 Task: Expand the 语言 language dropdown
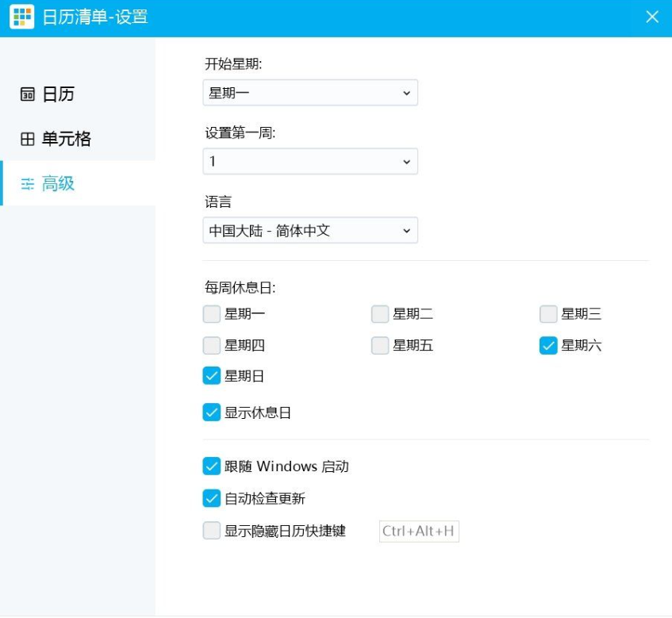(x=310, y=231)
